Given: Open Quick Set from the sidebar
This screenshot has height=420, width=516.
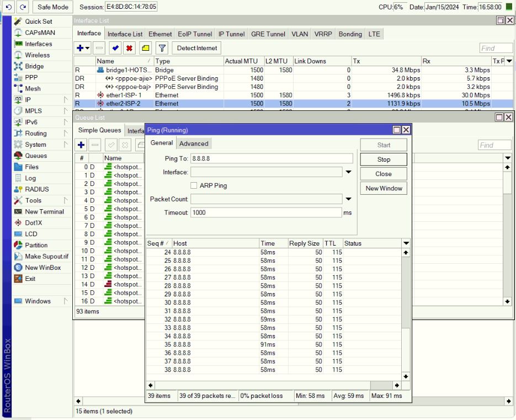Looking at the screenshot, I should (x=38, y=22).
